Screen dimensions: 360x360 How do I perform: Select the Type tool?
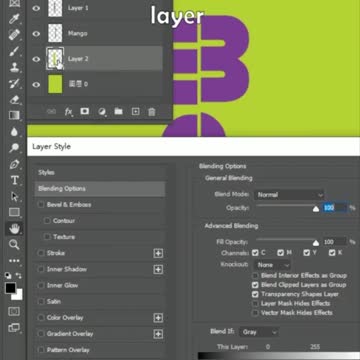[x=14, y=180]
